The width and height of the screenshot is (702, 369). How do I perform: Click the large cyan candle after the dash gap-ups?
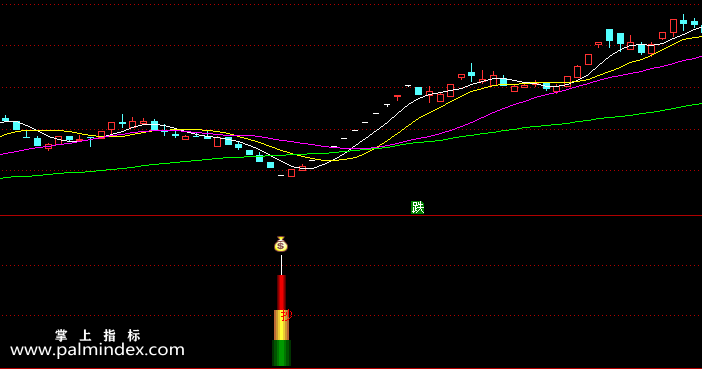(x=418, y=91)
